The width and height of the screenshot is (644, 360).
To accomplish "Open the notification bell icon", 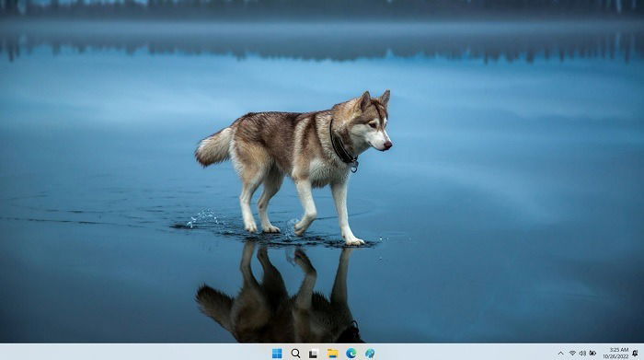I will point(635,353).
